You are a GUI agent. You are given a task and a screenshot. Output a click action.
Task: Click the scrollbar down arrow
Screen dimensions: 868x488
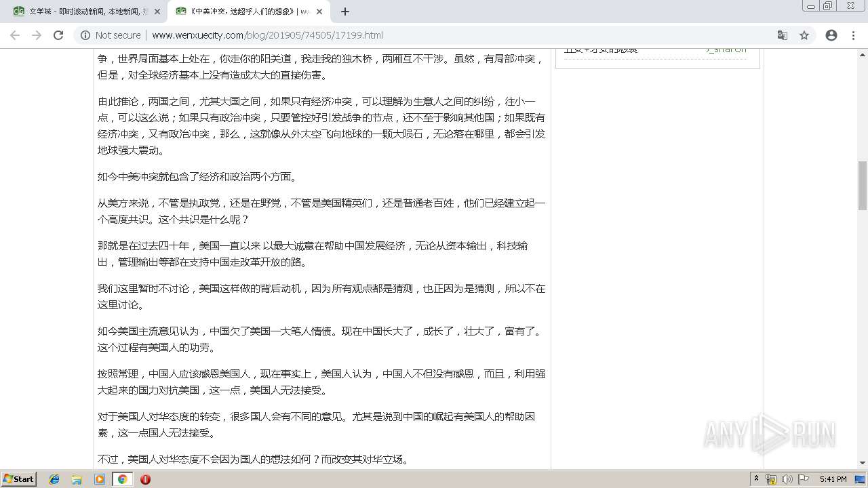(863, 463)
